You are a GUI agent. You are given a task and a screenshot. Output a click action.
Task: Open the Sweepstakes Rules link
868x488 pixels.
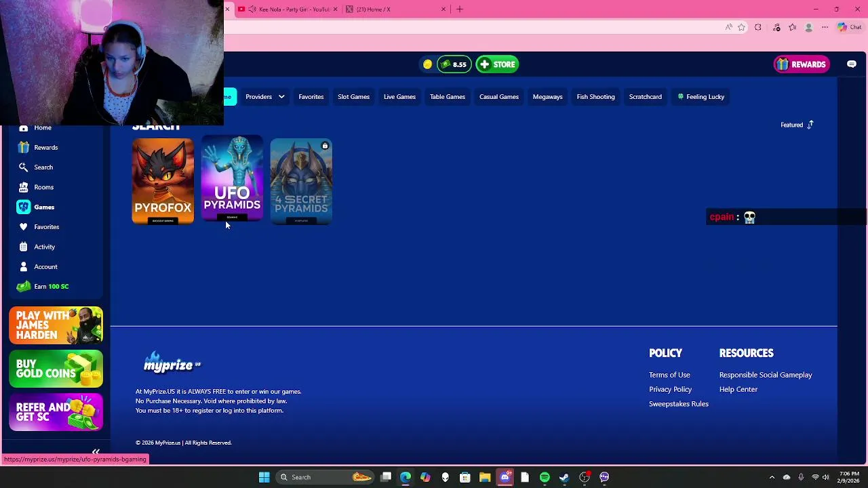[x=678, y=404]
